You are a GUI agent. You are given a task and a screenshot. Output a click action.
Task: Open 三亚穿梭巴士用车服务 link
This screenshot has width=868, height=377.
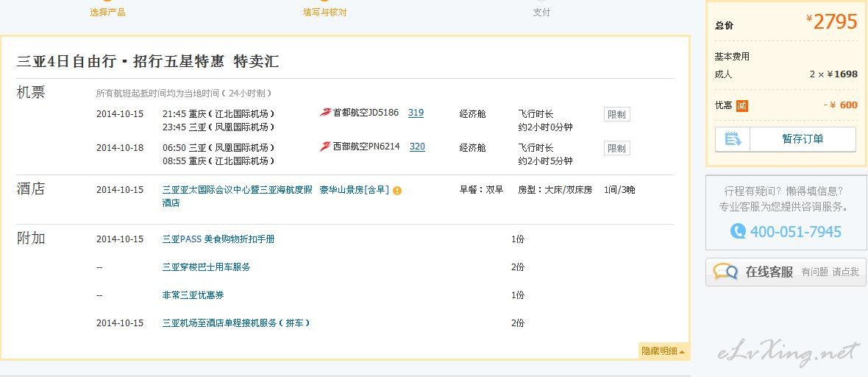pyautogui.click(x=206, y=267)
